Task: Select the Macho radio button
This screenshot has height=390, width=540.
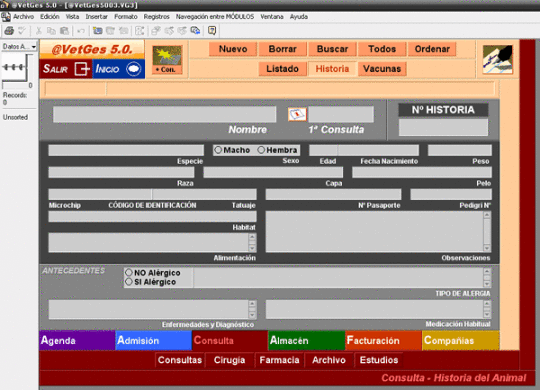Action: point(218,150)
